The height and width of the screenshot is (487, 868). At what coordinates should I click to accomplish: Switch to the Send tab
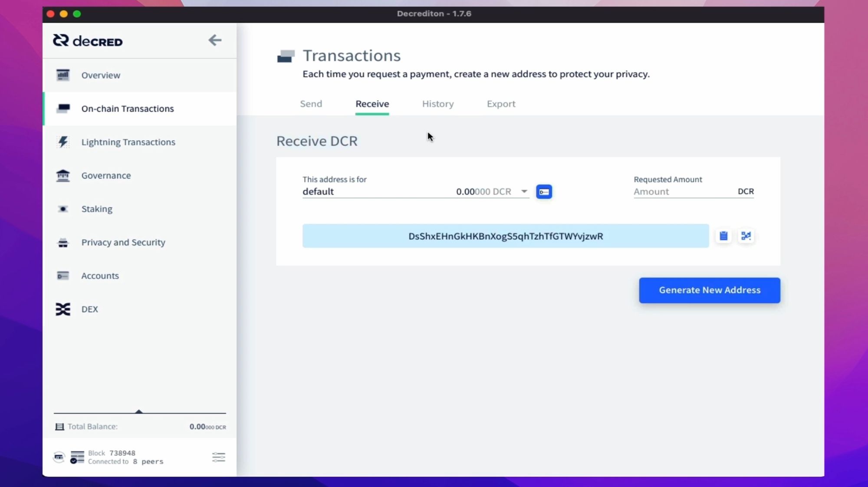(x=311, y=104)
